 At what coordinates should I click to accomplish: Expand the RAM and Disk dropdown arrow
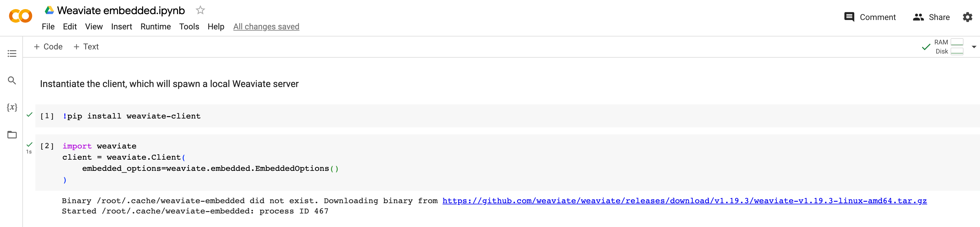tap(974, 47)
